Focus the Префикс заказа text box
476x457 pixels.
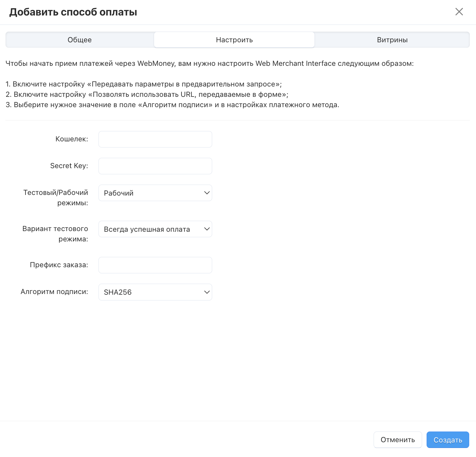tap(155, 265)
